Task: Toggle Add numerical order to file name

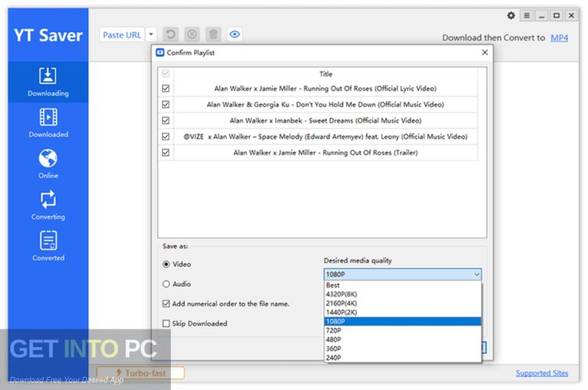Action: tap(166, 303)
